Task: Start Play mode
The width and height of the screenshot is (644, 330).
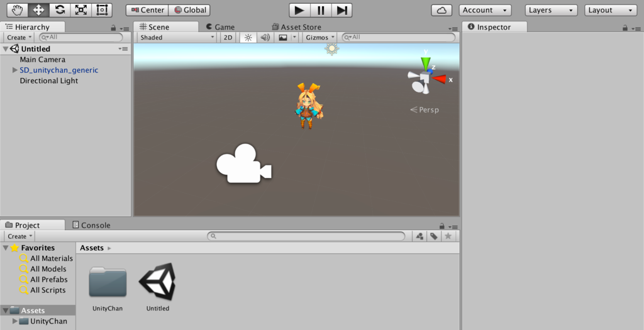Action: (299, 10)
